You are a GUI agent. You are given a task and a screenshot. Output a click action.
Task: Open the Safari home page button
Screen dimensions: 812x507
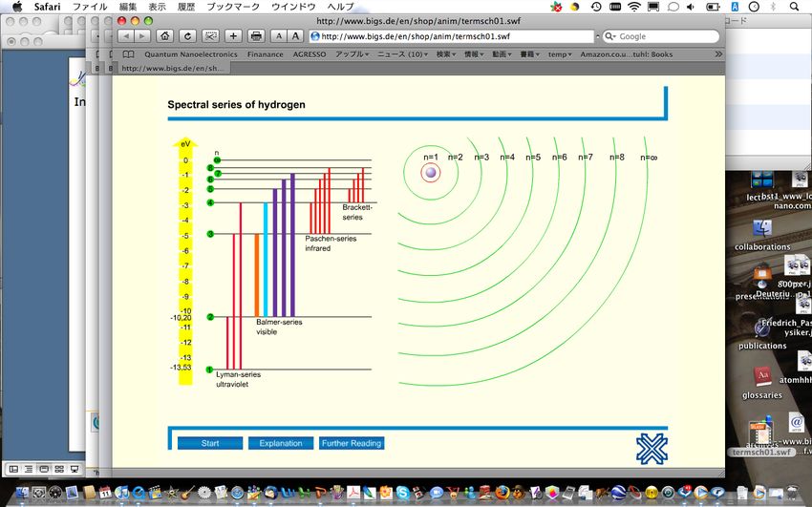pyautogui.click(x=165, y=36)
